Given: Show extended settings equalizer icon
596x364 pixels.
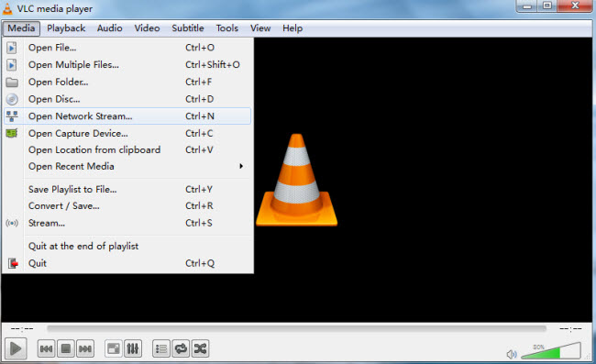Looking at the screenshot, I should tap(133, 348).
